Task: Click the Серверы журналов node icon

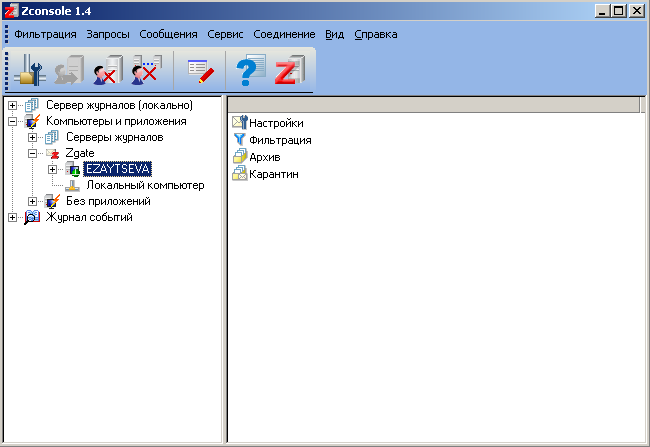Action: [x=52, y=137]
